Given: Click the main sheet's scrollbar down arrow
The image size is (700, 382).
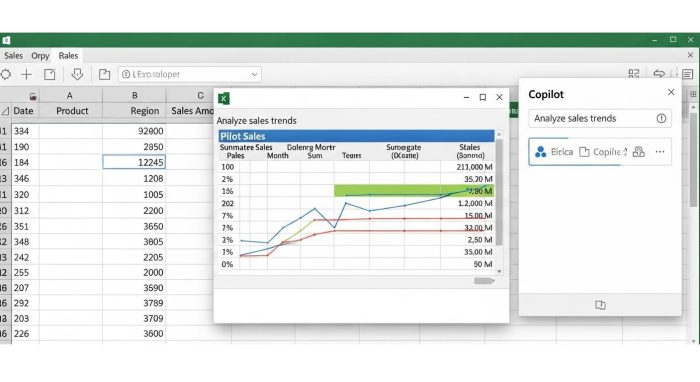Looking at the screenshot, I should pos(693,341).
